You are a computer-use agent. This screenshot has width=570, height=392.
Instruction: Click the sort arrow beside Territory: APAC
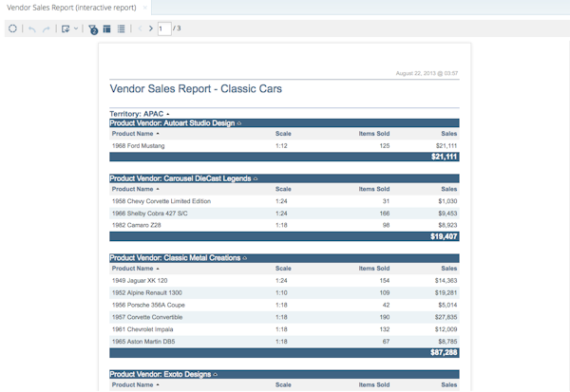pyautogui.click(x=167, y=114)
